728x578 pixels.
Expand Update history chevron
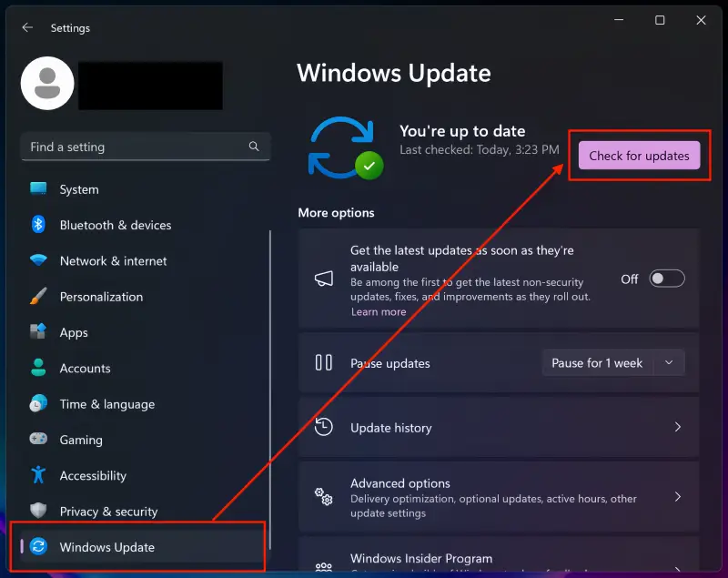point(677,427)
